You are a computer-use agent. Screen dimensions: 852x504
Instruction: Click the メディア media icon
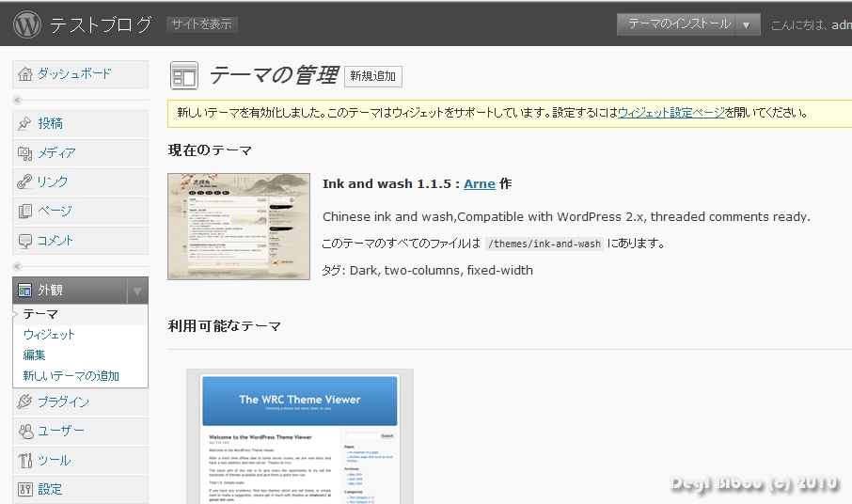[24, 153]
